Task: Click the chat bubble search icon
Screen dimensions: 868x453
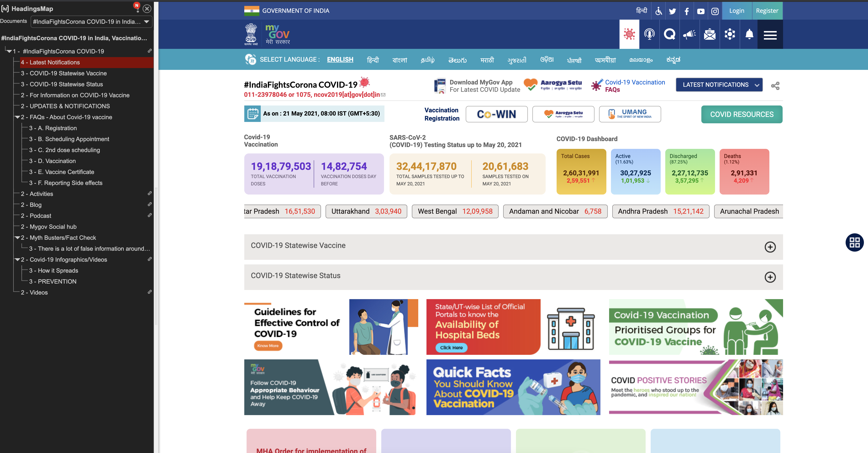Action: click(x=670, y=34)
